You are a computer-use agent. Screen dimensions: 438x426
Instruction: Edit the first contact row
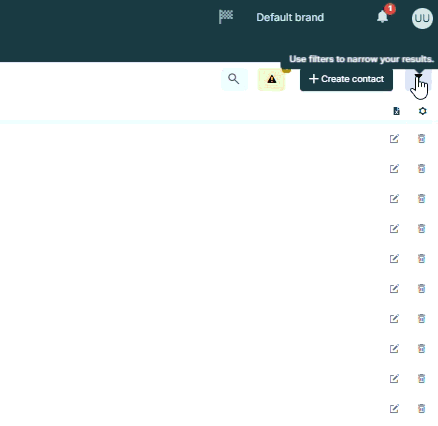394,138
